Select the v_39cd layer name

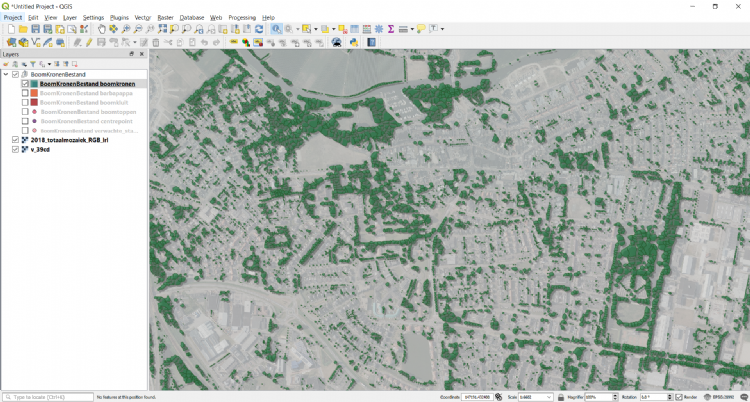40,149
